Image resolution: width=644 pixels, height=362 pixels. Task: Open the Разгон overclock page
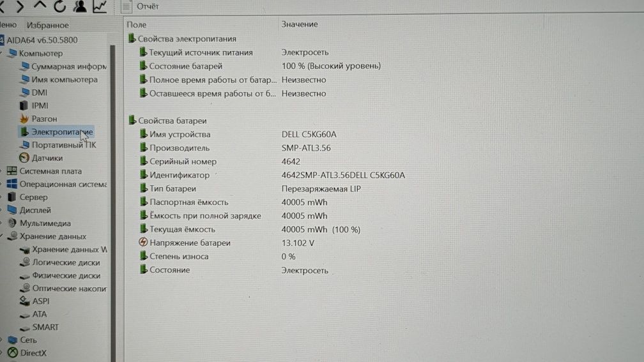click(44, 119)
